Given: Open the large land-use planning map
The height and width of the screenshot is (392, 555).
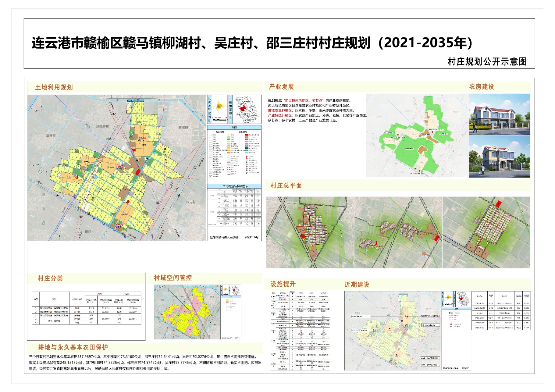Looking at the screenshot, I should [x=117, y=168].
